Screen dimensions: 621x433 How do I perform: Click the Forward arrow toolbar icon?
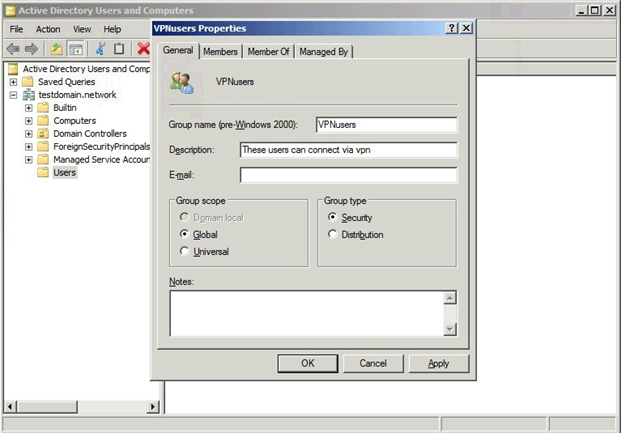(x=31, y=49)
